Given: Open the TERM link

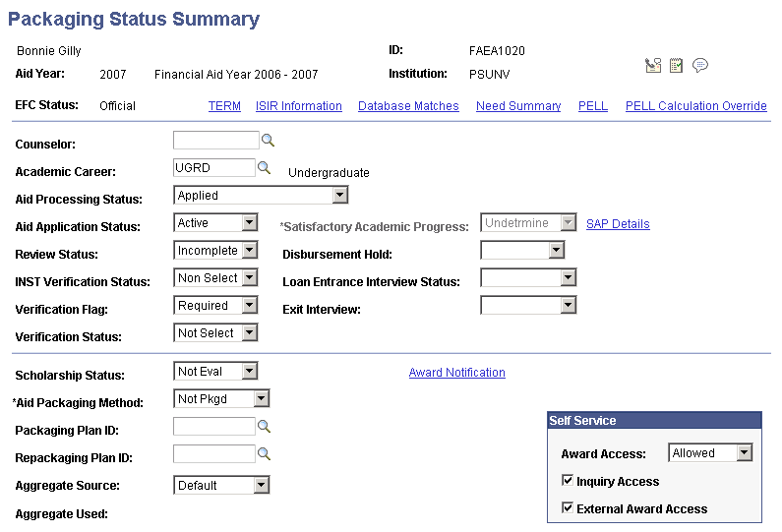Looking at the screenshot, I should pos(224,105).
